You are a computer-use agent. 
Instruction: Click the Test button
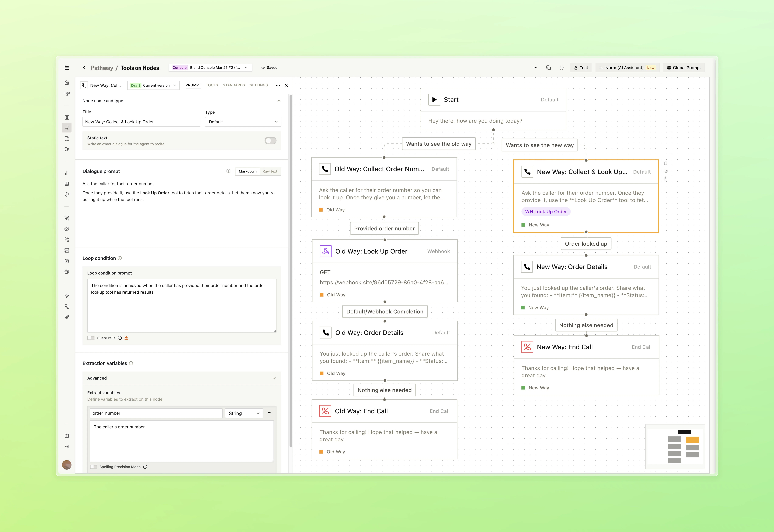coord(581,68)
